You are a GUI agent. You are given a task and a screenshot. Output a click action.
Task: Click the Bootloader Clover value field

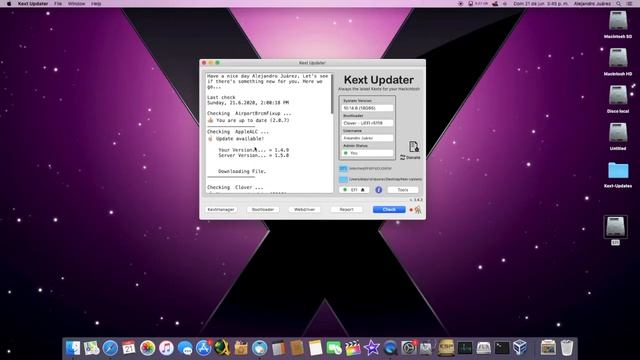tap(367, 123)
